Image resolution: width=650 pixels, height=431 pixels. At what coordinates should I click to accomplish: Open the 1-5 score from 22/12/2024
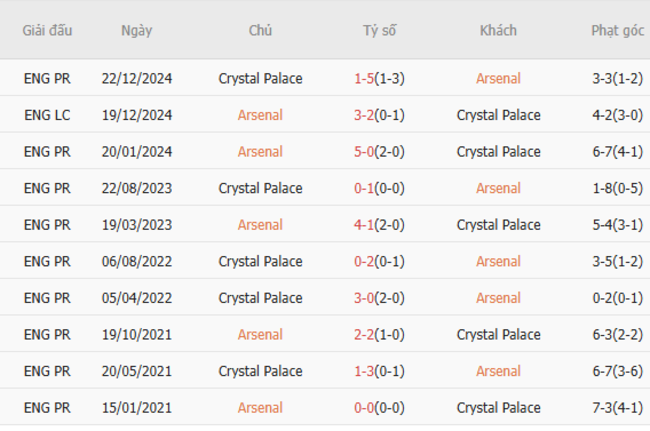[365, 78]
